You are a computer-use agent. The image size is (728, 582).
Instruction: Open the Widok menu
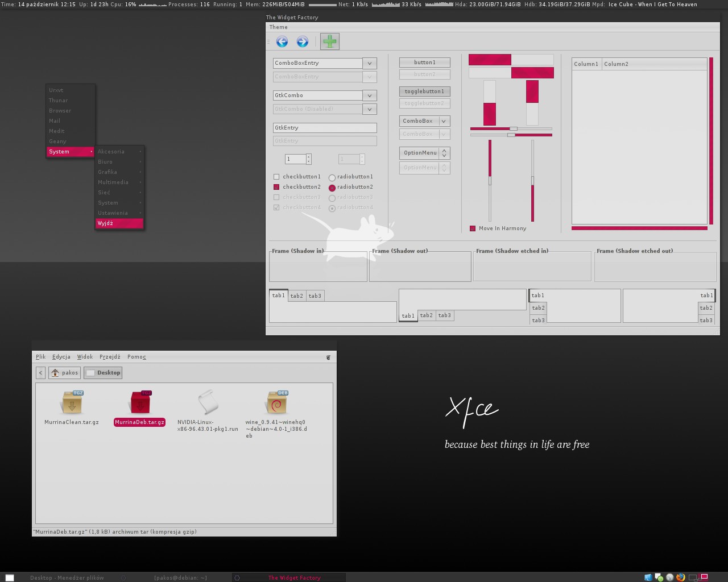85,357
